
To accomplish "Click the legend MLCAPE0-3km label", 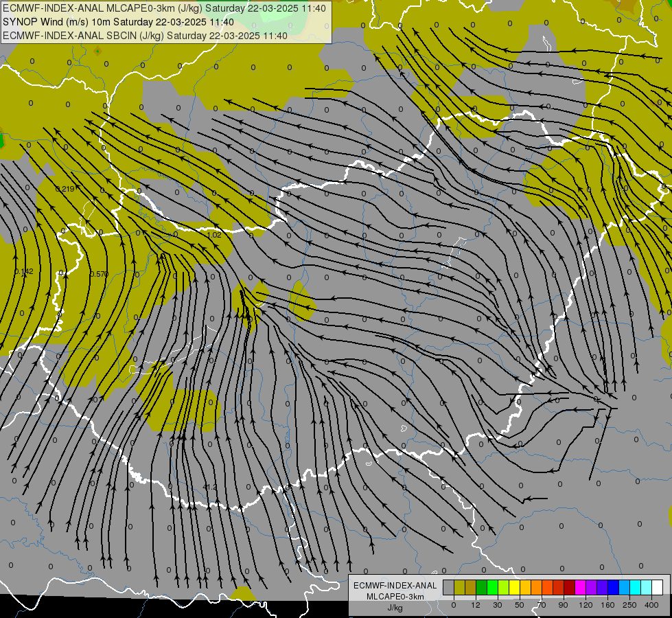I will 395,597.
